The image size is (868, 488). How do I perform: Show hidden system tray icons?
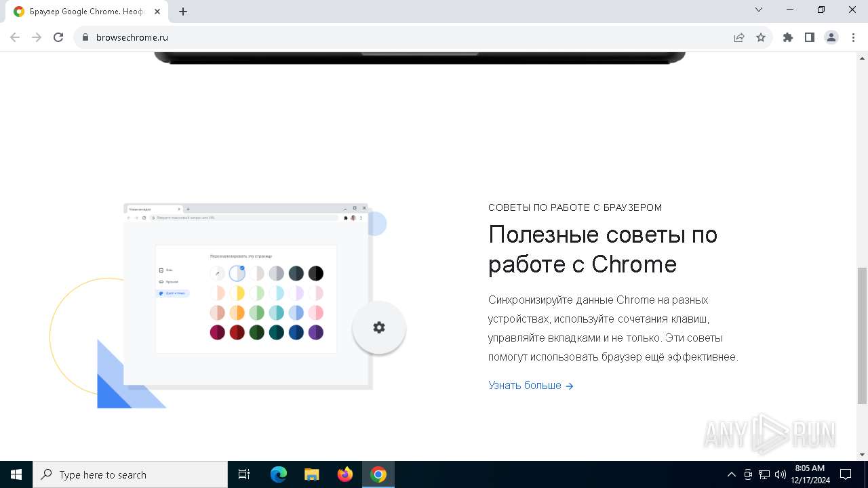(x=731, y=474)
